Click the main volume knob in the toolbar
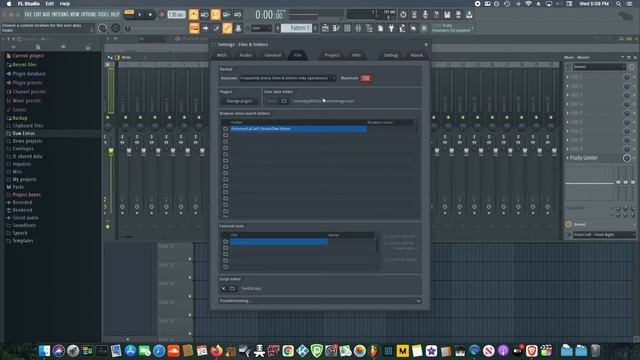Image resolution: width=640 pixels, height=360 pixels. click(x=102, y=28)
